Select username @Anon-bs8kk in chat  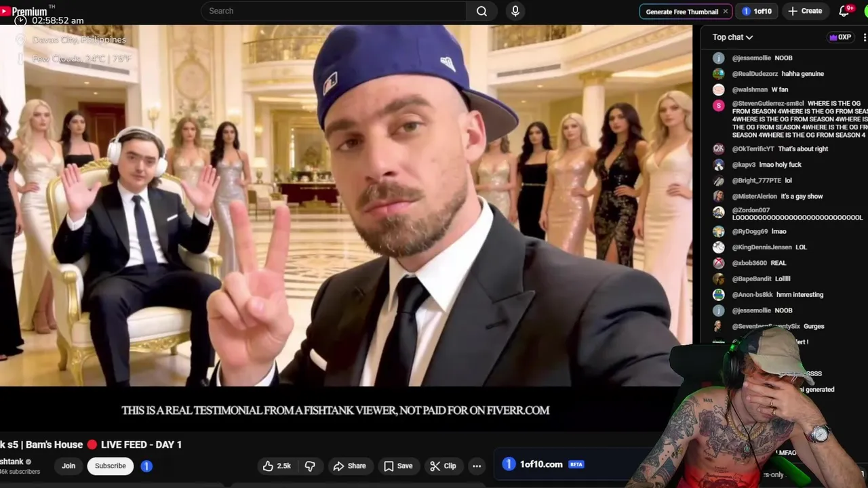tap(753, 295)
